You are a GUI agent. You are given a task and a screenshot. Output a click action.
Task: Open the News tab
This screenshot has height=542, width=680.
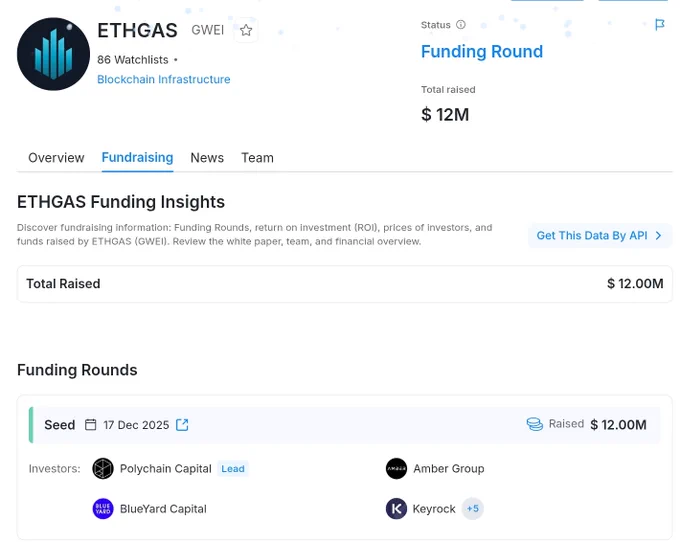pos(207,158)
